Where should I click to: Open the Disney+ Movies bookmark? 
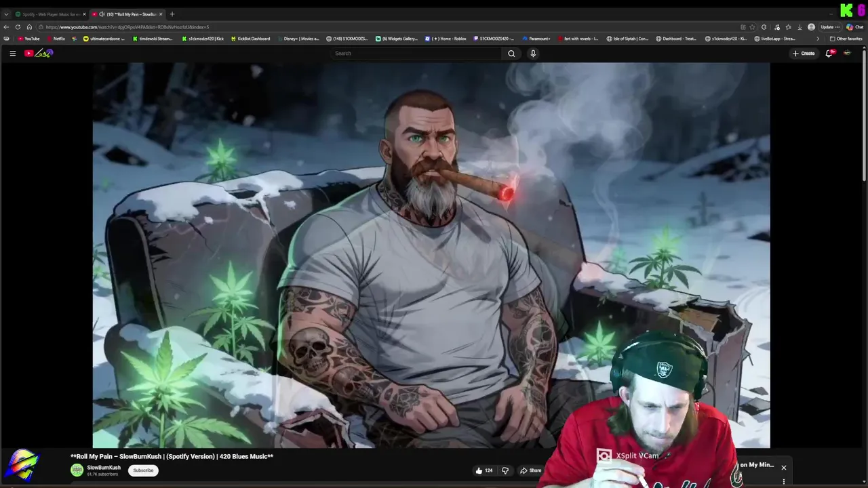tap(298, 39)
